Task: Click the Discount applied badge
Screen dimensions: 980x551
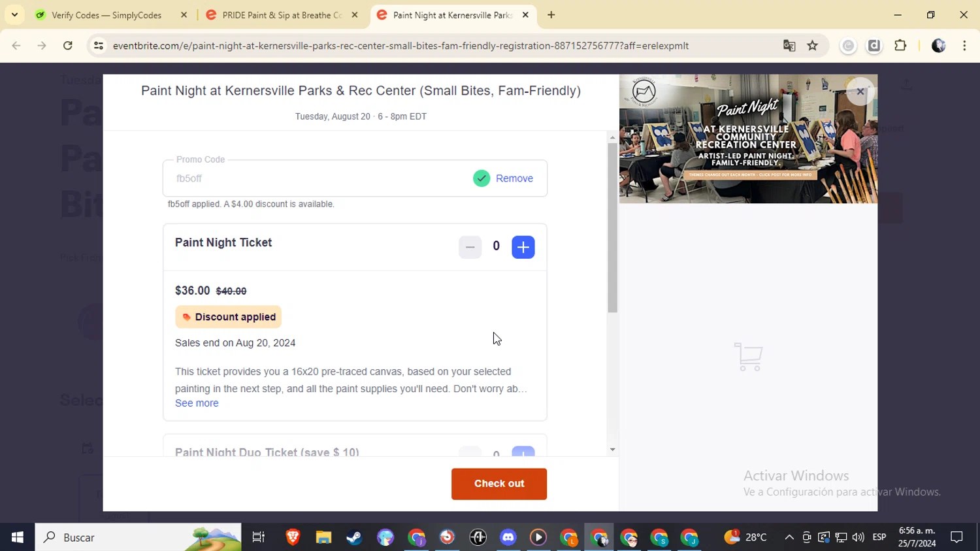Action: pyautogui.click(x=228, y=317)
